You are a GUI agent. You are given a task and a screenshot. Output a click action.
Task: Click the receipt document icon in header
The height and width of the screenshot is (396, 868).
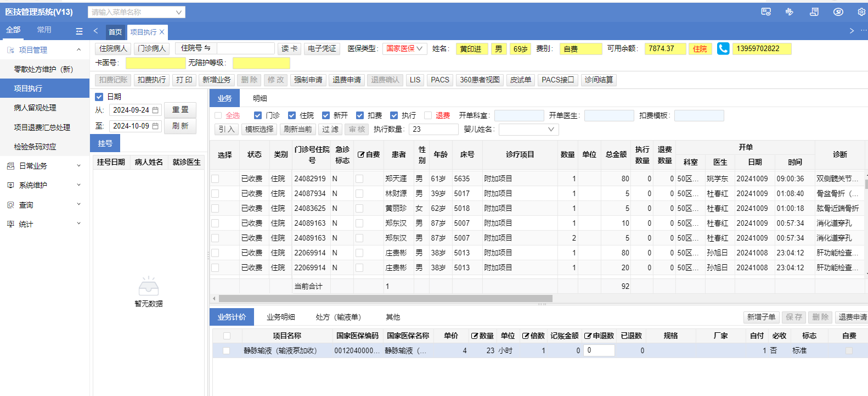click(x=814, y=12)
